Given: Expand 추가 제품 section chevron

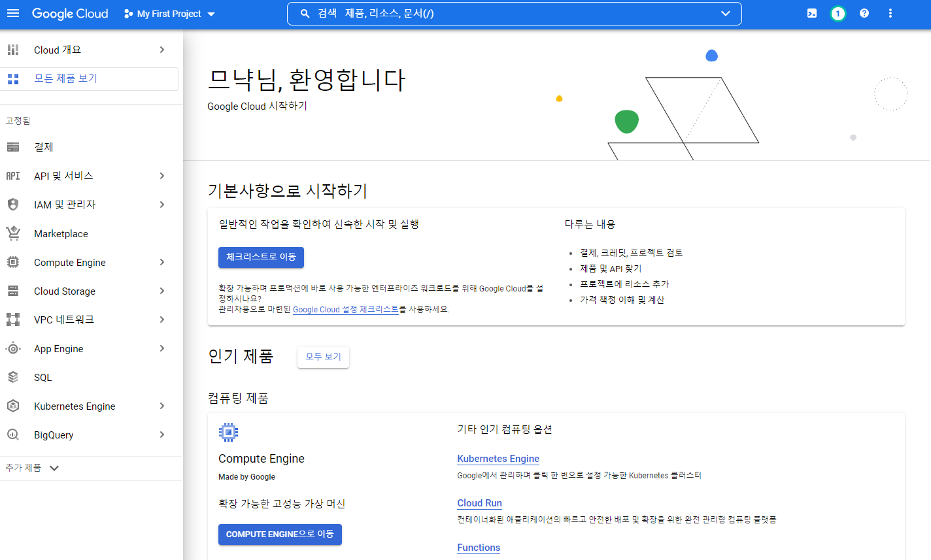Looking at the screenshot, I should pyautogui.click(x=54, y=468).
